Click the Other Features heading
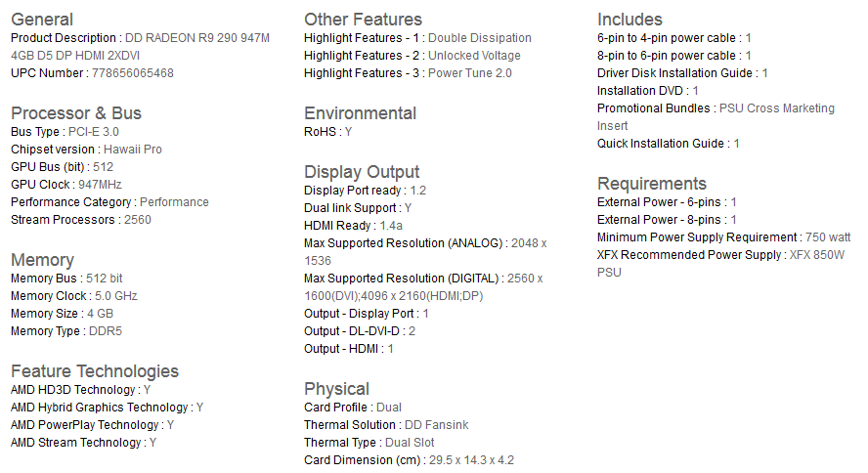This screenshot has width=868, height=473. (364, 20)
